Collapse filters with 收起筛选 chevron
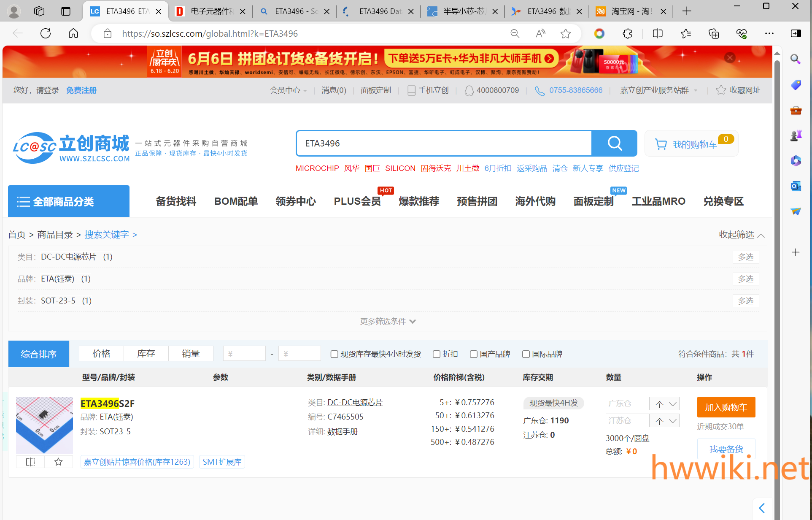Screen dimensions: 812x520 pyautogui.click(x=761, y=235)
